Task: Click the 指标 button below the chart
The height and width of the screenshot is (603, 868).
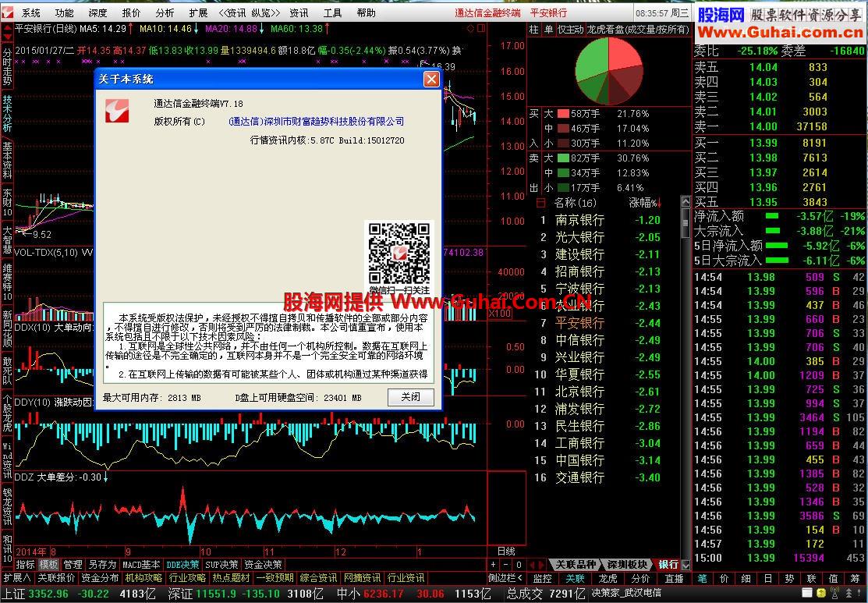Action: tap(25, 565)
